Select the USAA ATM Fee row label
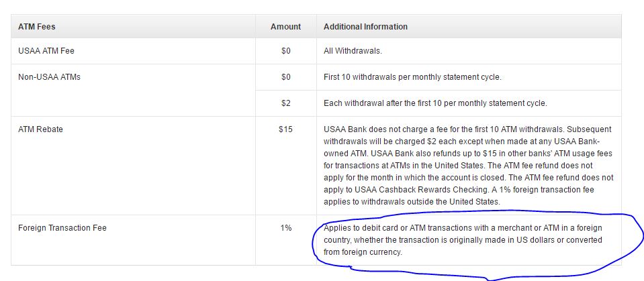Image resolution: width=644 pixels, height=281 pixels. coord(46,51)
